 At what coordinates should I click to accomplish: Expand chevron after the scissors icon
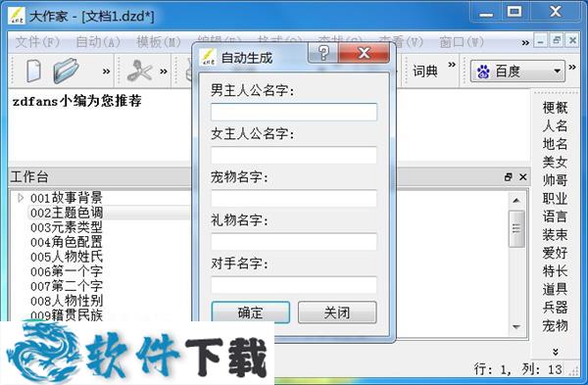tap(164, 72)
